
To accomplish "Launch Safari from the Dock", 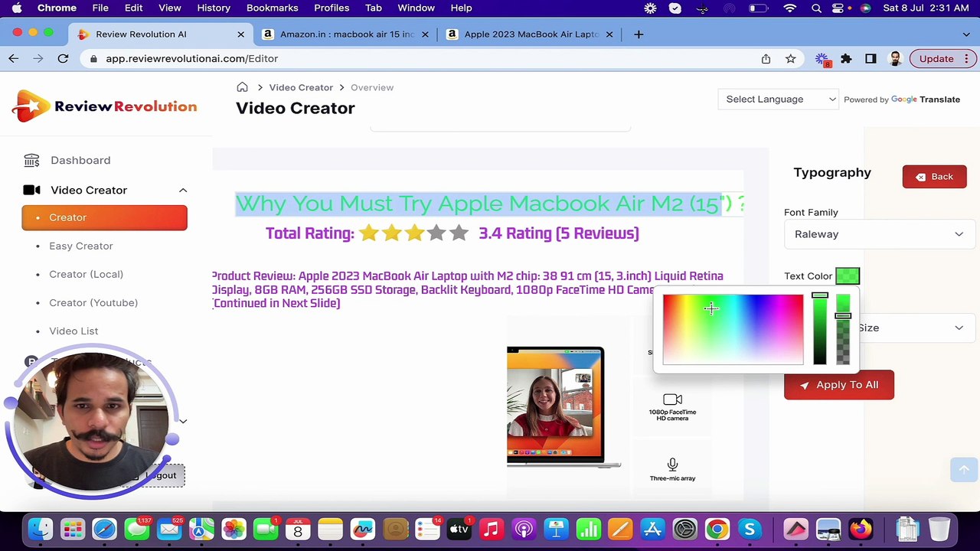I will [x=105, y=529].
